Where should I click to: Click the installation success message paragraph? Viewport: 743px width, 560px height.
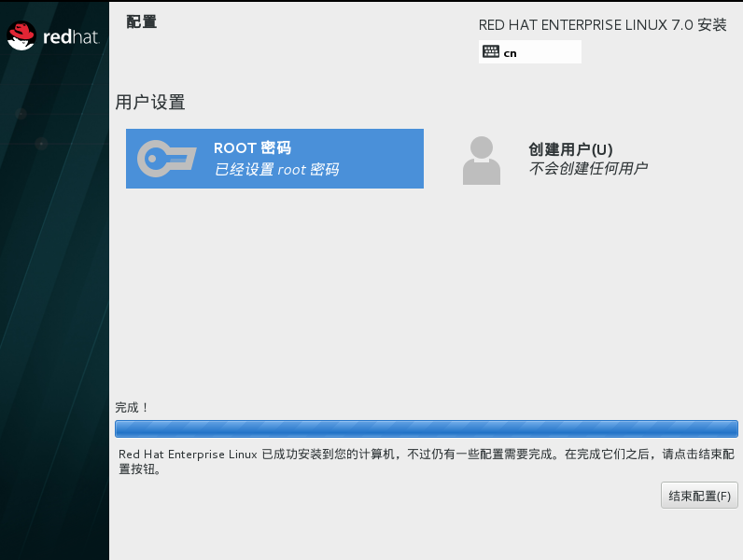[427, 461]
